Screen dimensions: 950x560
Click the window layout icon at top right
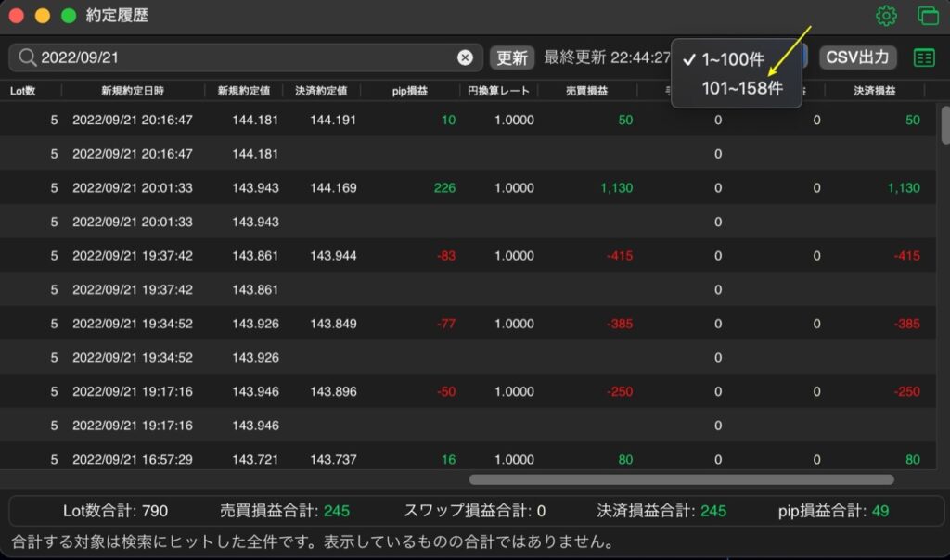[x=928, y=15]
